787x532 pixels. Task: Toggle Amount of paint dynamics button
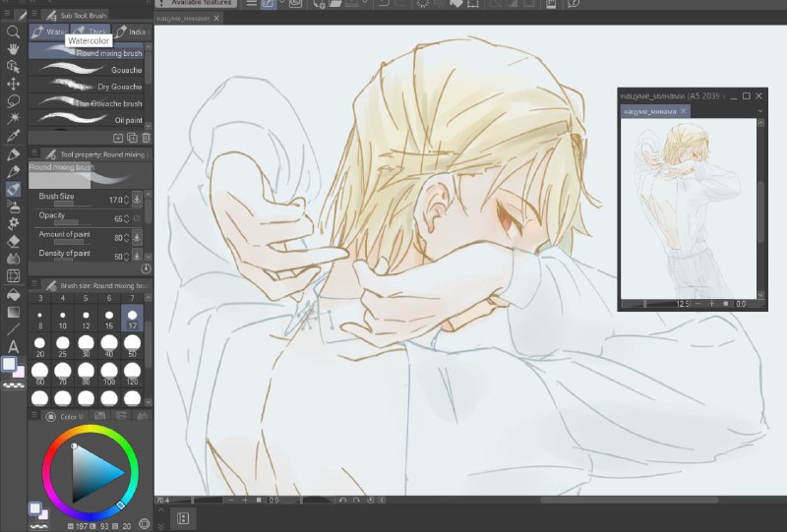tap(137, 237)
